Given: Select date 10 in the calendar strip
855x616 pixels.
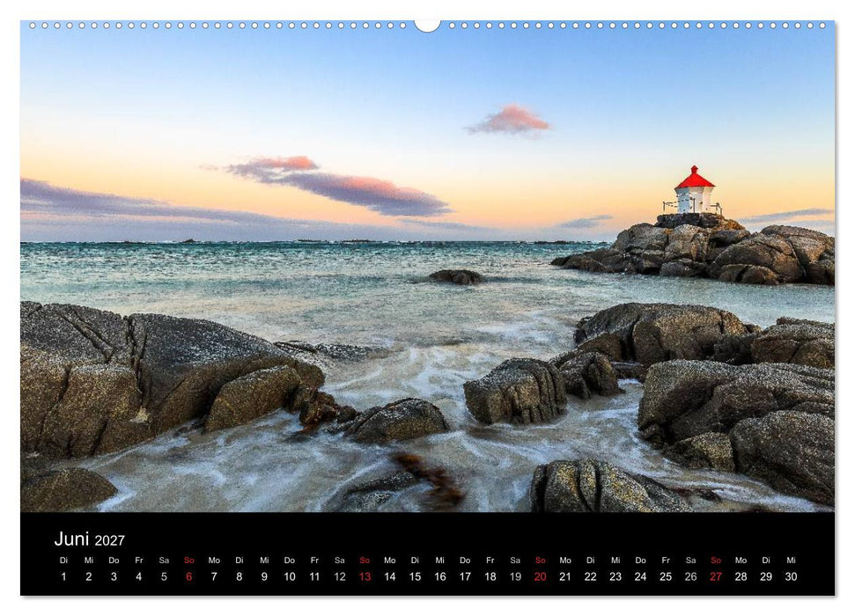Looking at the screenshot, I should coord(290,576).
